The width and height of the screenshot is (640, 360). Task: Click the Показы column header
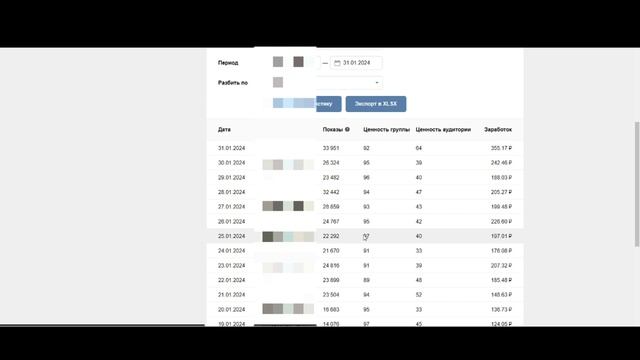333,129
